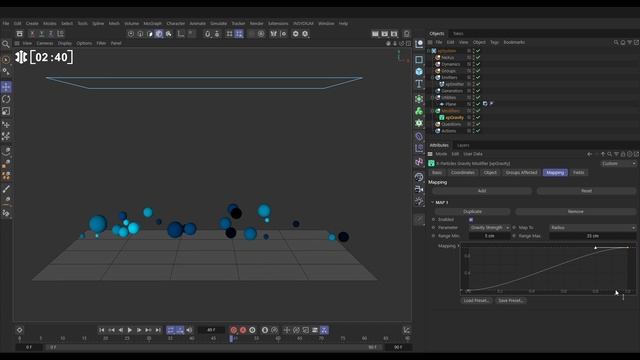This screenshot has height=360, width=640.
Task: Toggle enable checkmark of Generators object
Action: click(x=478, y=91)
